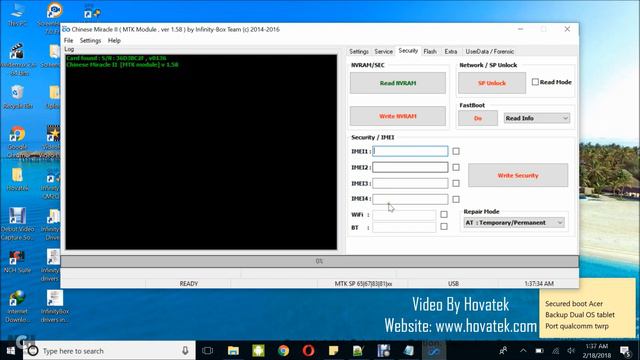Screen dimensions: 640x360
Task: Open UserData / Forensic tab
Action: click(x=489, y=51)
